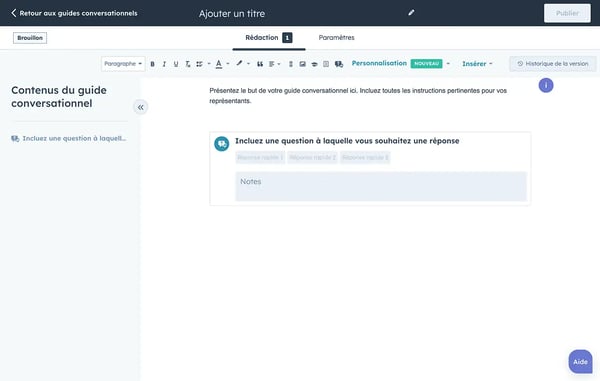Image resolution: width=600 pixels, height=381 pixels.
Task: Insert an image via toolbar icon
Action: [302, 64]
